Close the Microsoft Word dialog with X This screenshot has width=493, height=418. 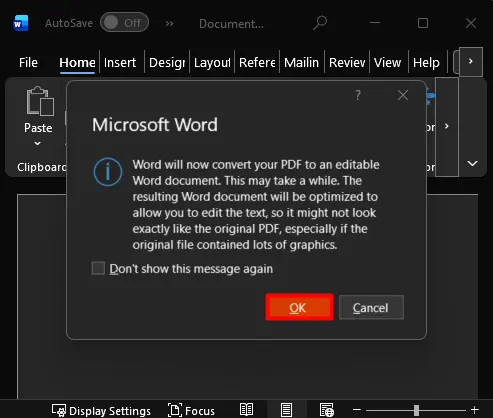[x=403, y=95]
